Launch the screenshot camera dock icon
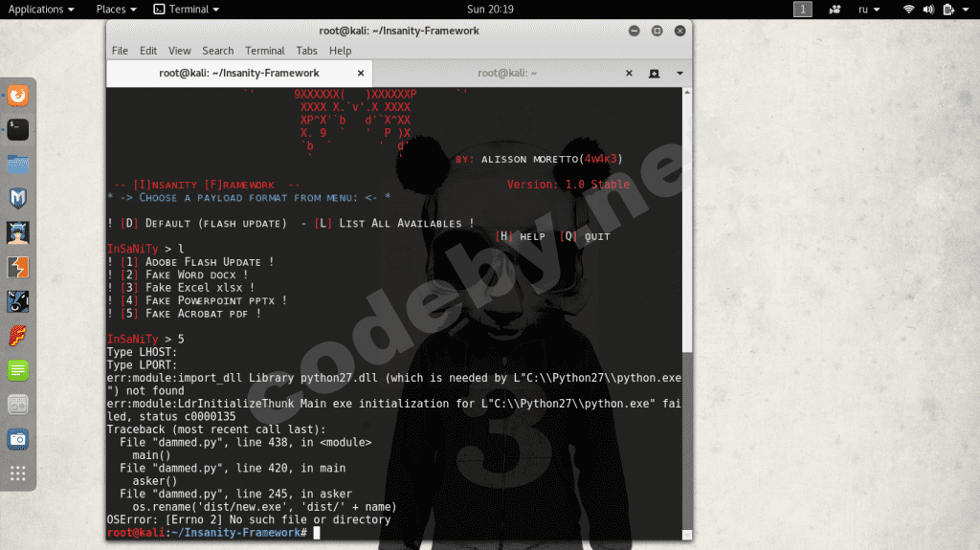980x550 pixels. [x=17, y=439]
